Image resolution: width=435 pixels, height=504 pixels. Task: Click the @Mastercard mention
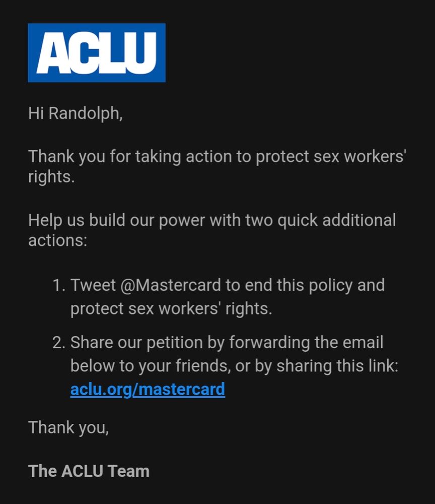click(171, 285)
